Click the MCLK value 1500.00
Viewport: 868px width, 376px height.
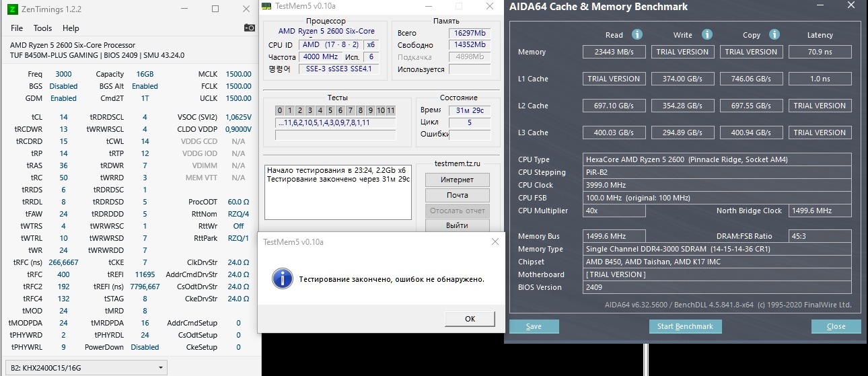pyautogui.click(x=238, y=74)
